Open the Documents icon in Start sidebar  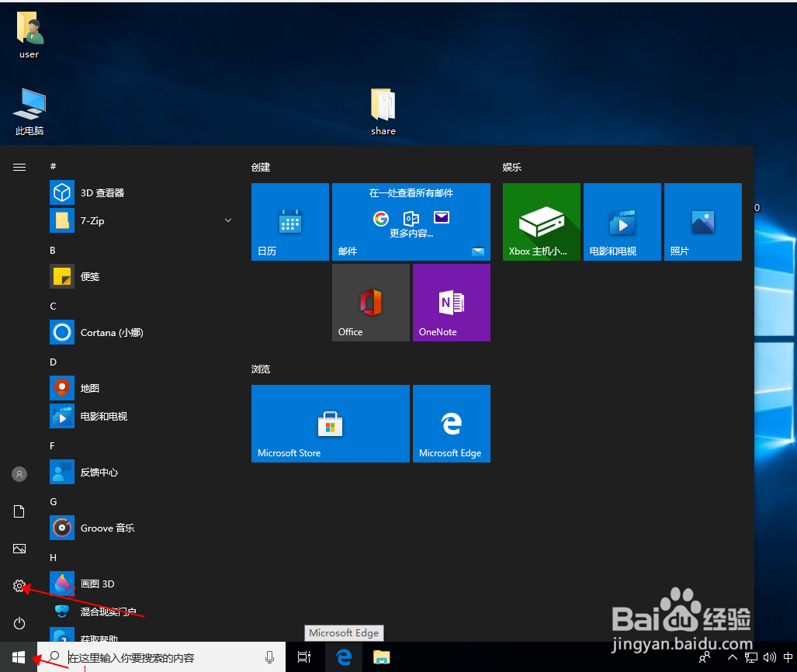(x=19, y=511)
